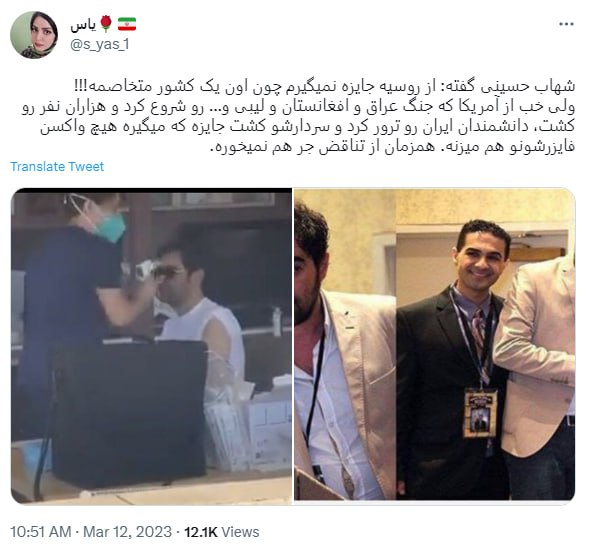Open the left vaccination photo
Screen dimensions: 589x552
coord(151,345)
